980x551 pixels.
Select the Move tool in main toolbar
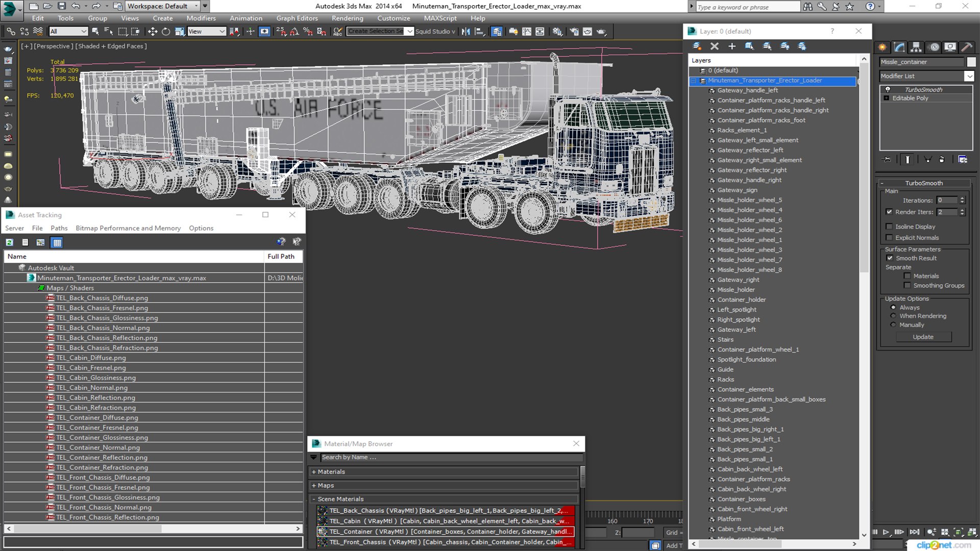pos(152,32)
